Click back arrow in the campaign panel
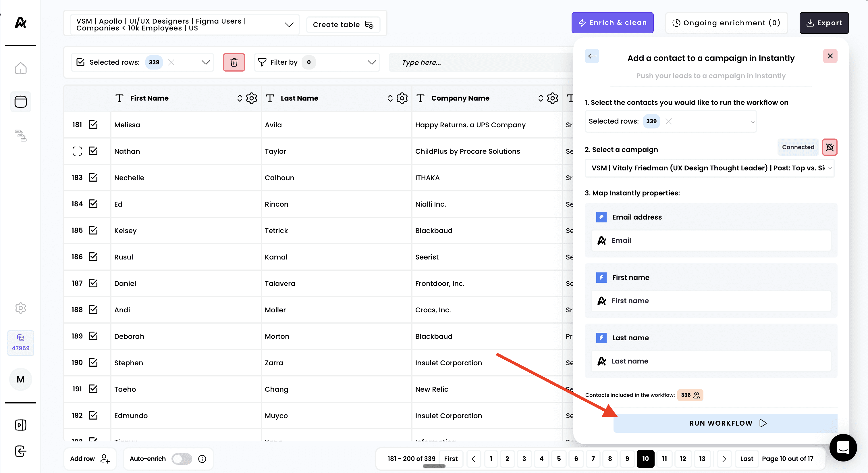Image resolution: width=868 pixels, height=473 pixels. 592,56
